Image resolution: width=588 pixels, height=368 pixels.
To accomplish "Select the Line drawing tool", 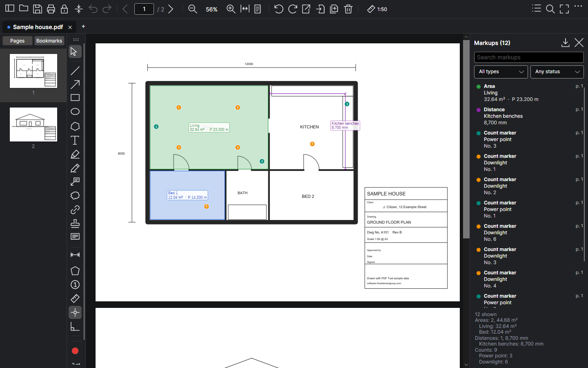I will point(75,71).
